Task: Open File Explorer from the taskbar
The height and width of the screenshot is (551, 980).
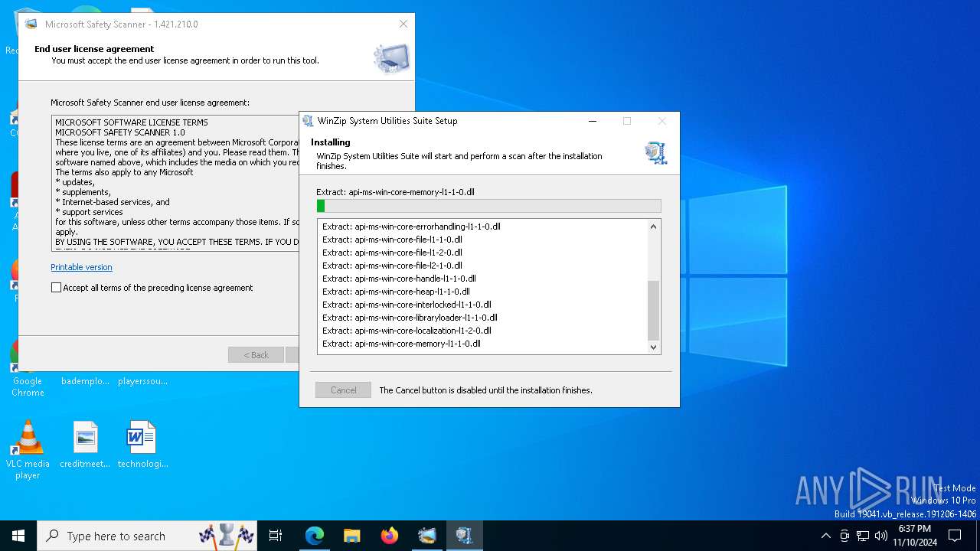Action: pos(351,536)
